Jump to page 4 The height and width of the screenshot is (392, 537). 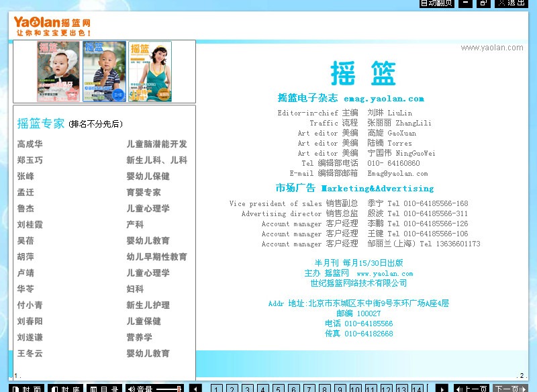click(x=262, y=389)
